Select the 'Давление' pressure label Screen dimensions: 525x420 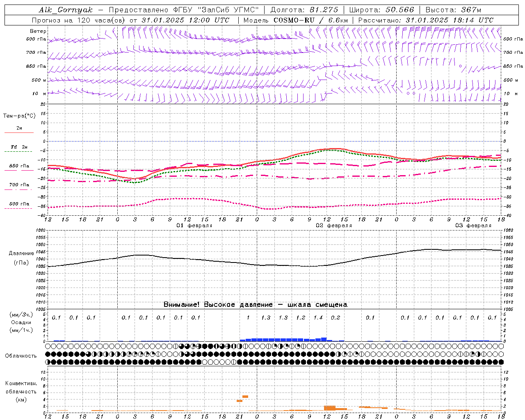click(21, 253)
